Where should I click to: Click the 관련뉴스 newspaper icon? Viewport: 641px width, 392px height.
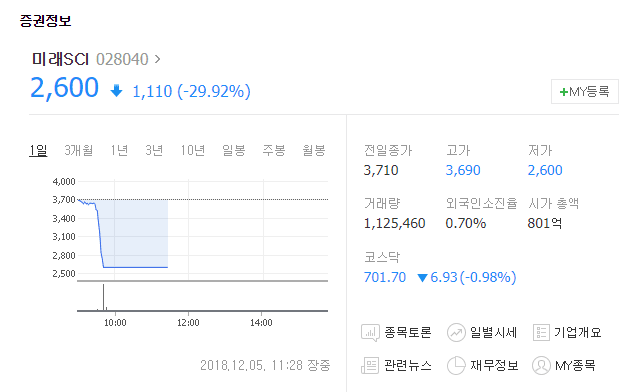click(370, 365)
